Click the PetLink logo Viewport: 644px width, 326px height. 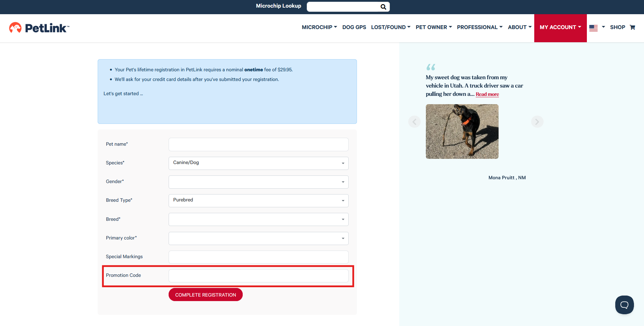(x=39, y=28)
